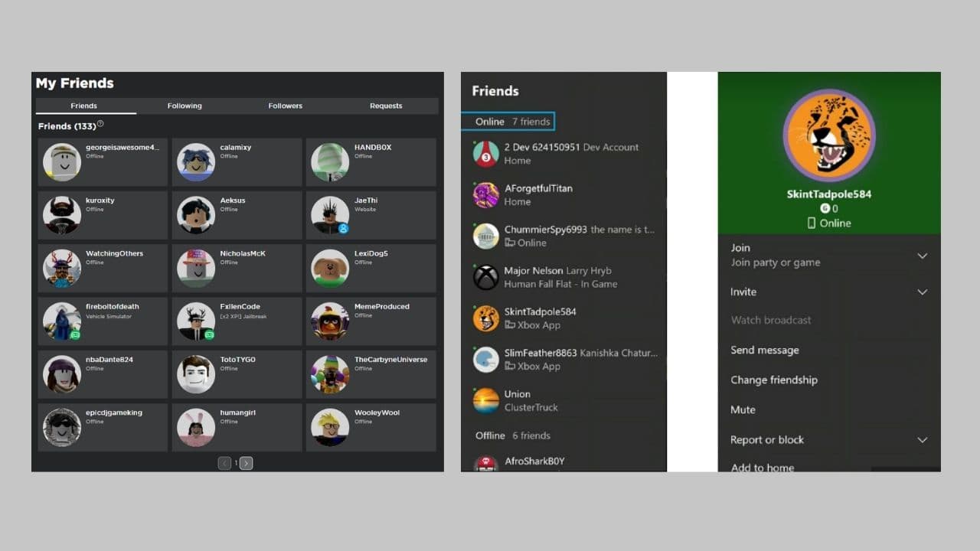
Task: Click the Union sunset avatar icon
Action: coord(485,400)
